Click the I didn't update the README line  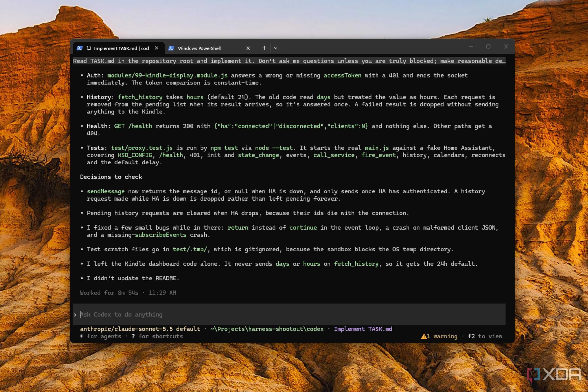pyautogui.click(x=133, y=279)
